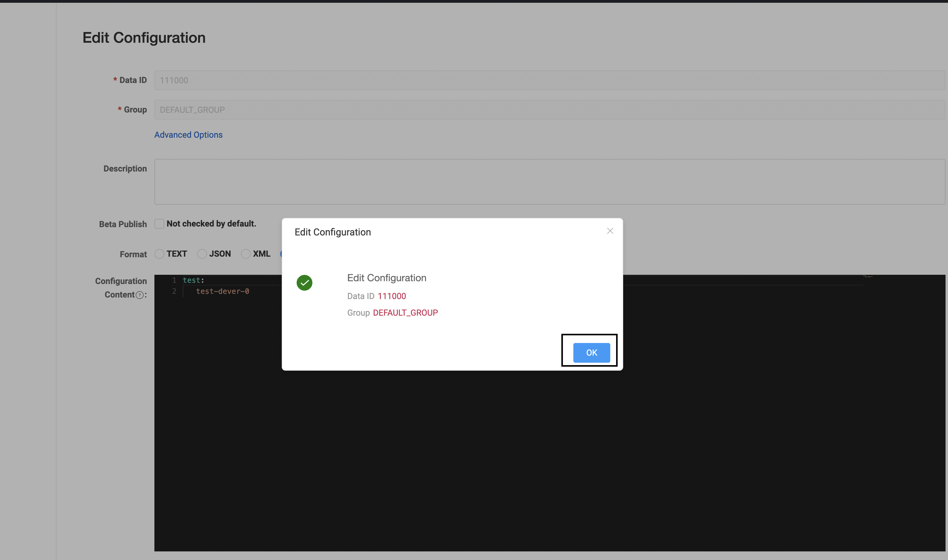Click the line number 1 gutter in editor
The height and width of the screenshot is (560, 948).
tap(174, 280)
